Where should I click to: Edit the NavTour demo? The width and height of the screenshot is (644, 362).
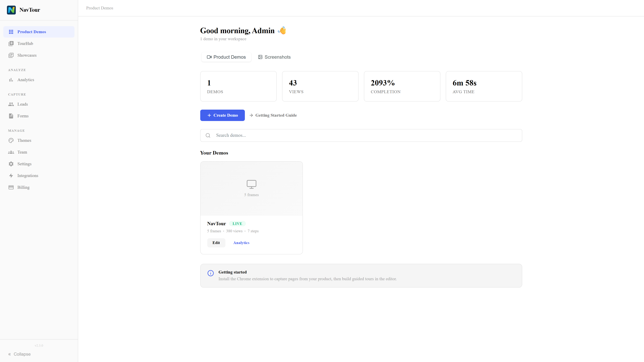tap(216, 243)
